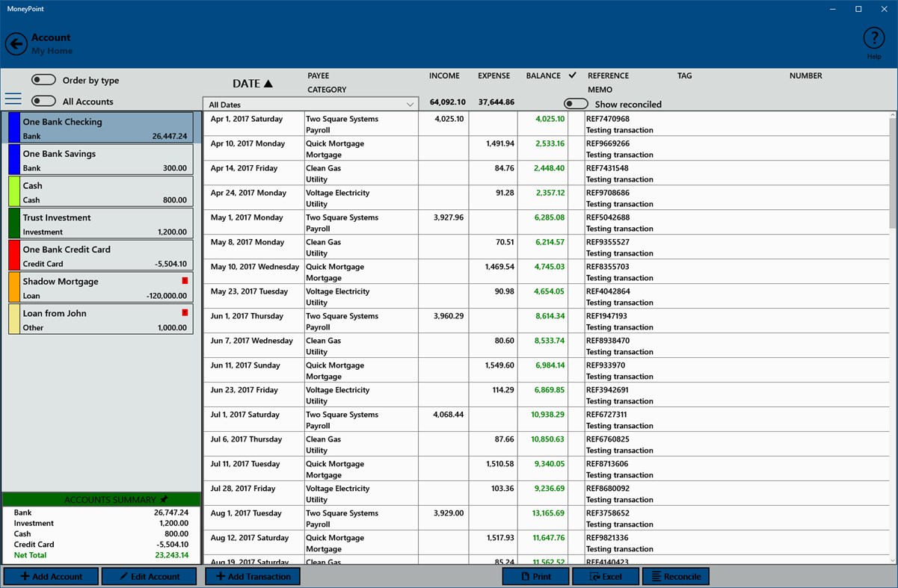This screenshot has width=898, height=588.
Task: Enable the Show reconciled toggle
Action: tap(576, 105)
